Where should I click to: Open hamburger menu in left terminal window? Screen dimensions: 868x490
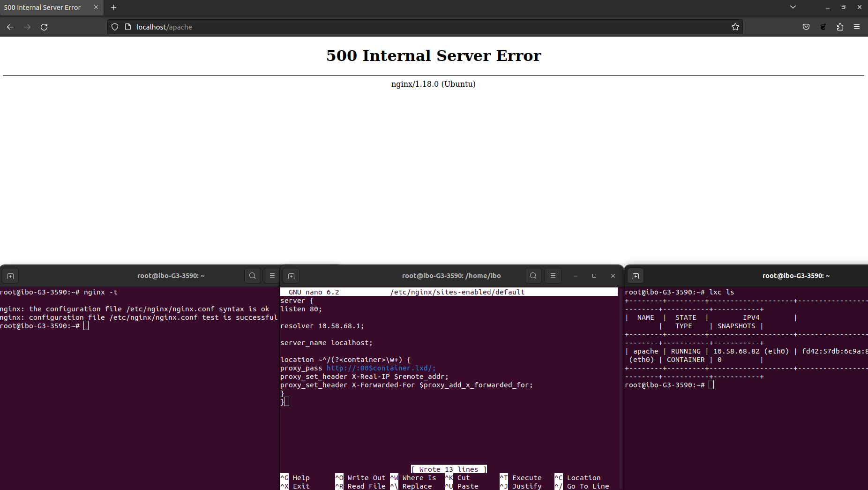[272, 276]
